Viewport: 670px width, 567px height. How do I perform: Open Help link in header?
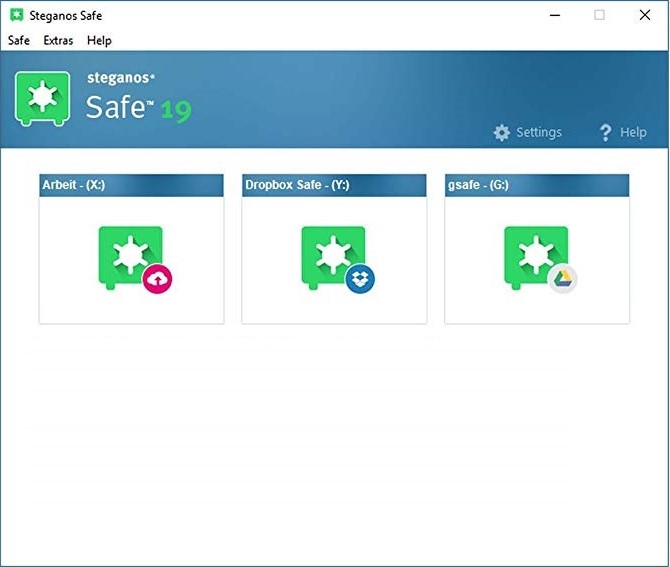click(633, 132)
